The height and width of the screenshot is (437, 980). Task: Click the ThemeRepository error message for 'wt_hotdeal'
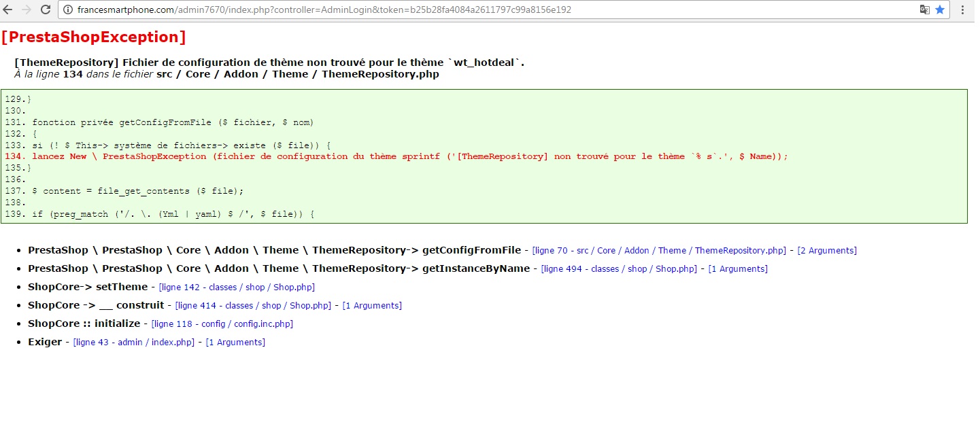269,63
